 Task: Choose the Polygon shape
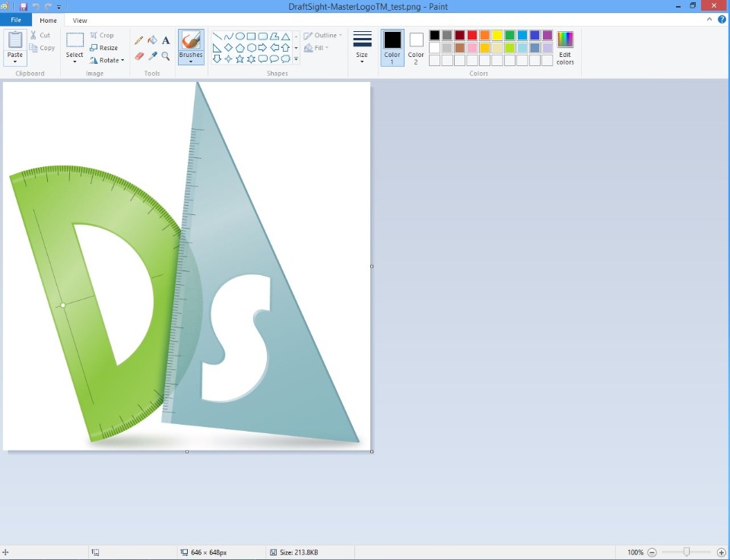[275, 36]
